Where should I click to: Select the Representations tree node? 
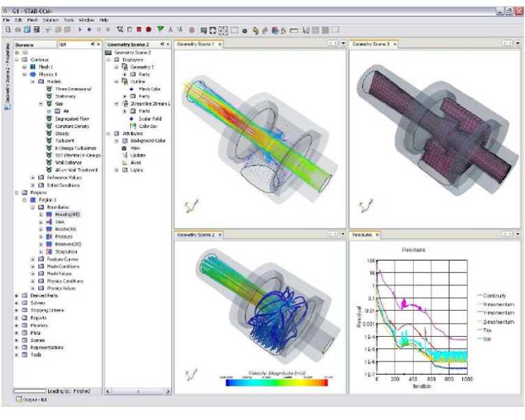click(47, 347)
